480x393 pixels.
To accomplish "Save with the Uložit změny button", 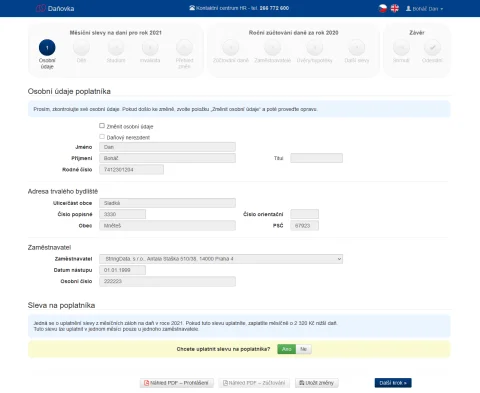I will [317, 383].
